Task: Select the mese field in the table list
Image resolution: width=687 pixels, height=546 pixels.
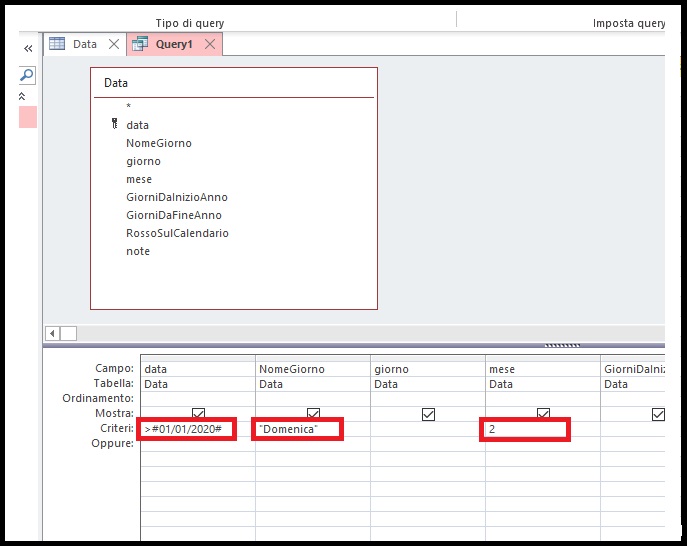Action: point(139,179)
